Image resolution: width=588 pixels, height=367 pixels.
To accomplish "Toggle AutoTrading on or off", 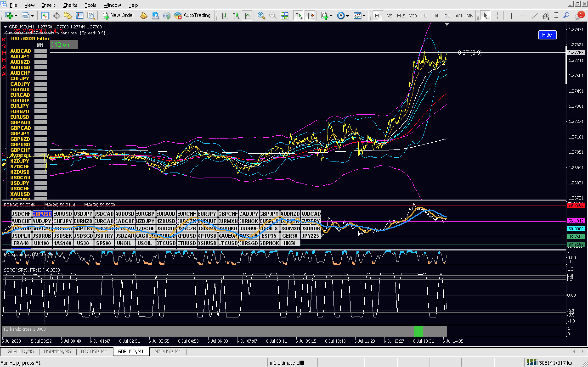I will pos(192,16).
